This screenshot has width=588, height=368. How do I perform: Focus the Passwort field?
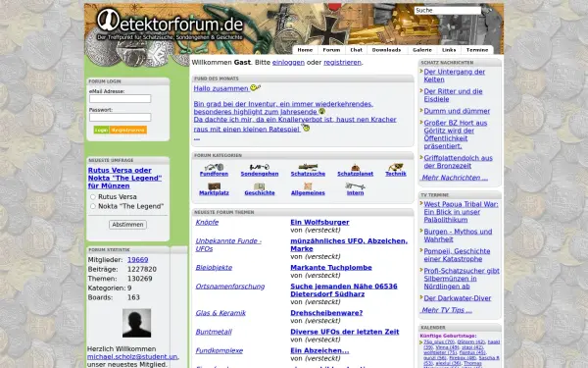point(120,117)
